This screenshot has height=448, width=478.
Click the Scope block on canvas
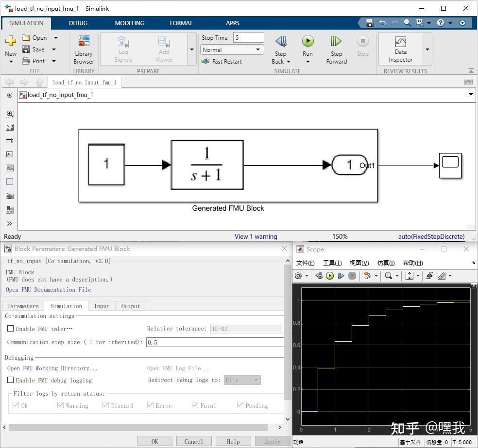(x=450, y=165)
